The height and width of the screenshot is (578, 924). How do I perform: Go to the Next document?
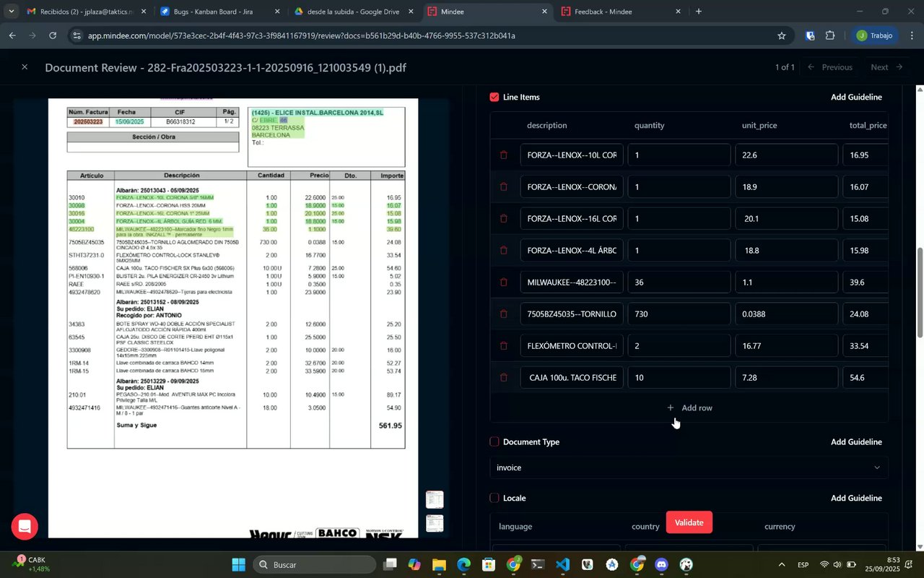click(x=887, y=67)
